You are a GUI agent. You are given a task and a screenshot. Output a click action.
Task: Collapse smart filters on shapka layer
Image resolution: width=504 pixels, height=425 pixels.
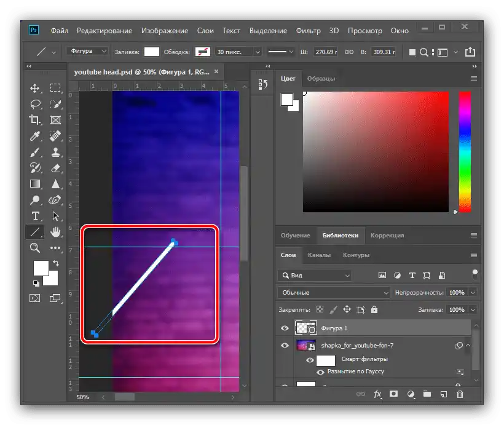click(x=468, y=345)
